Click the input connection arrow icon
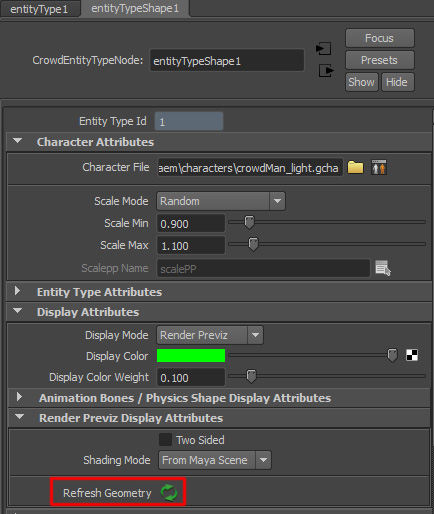Viewport: 434px width, 514px height. tap(323, 49)
